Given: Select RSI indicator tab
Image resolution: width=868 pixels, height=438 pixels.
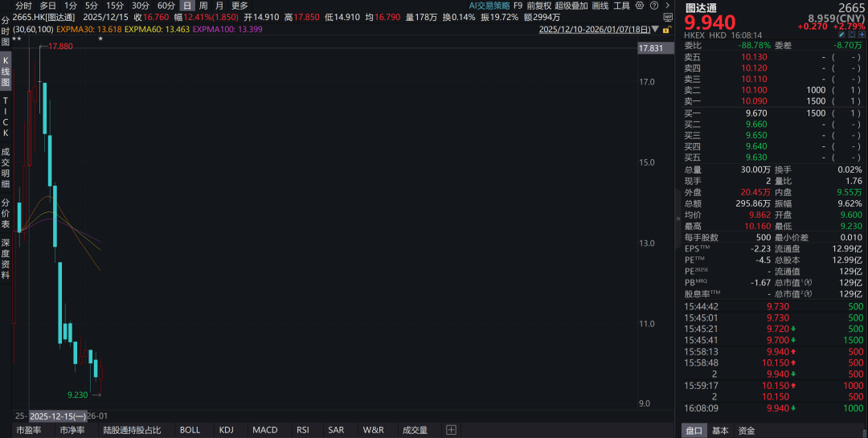Looking at the screenshot, I should (303, 430).
